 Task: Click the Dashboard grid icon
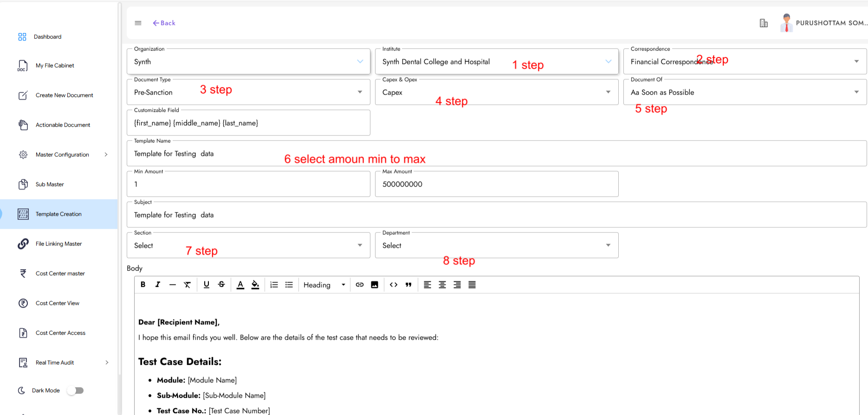(22, 37)
